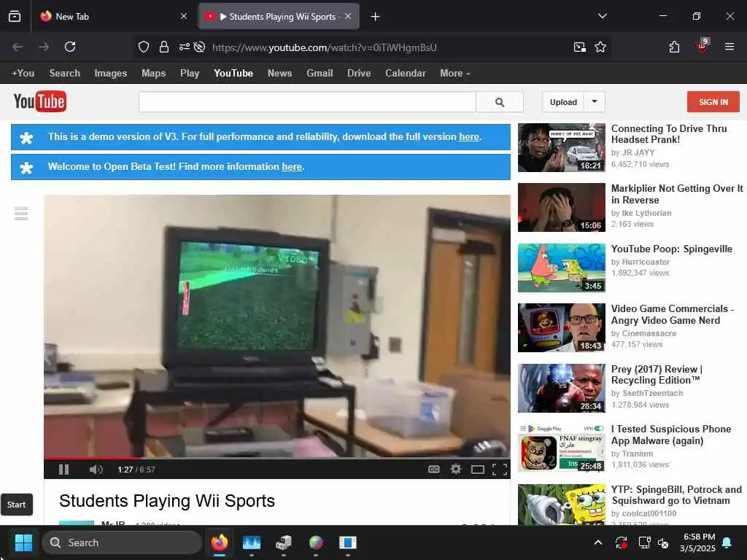Show hidden tray icons chevron
The height and width of the screenshot is (560, 747).
point(598,542)
